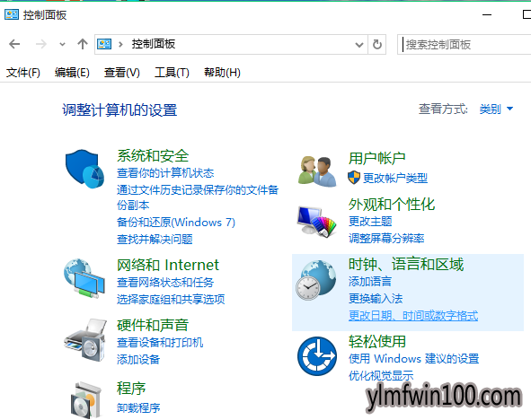Open Clock, Language and Region globe-clock icon

point(316,280)
